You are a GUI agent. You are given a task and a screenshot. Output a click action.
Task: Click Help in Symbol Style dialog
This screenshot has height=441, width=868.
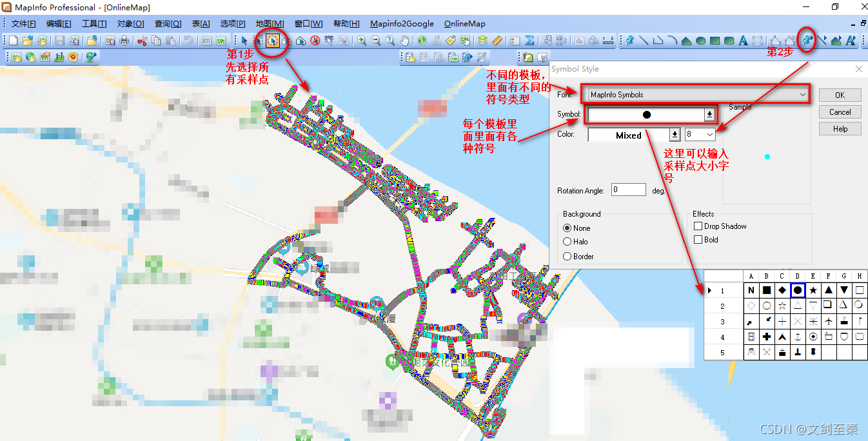click(840, 129)
